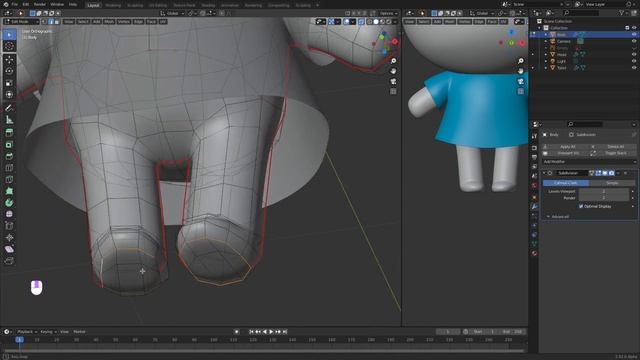Click Levels Viewport value field
Viewport: 640px width, 360px height.
pos(604,191)
